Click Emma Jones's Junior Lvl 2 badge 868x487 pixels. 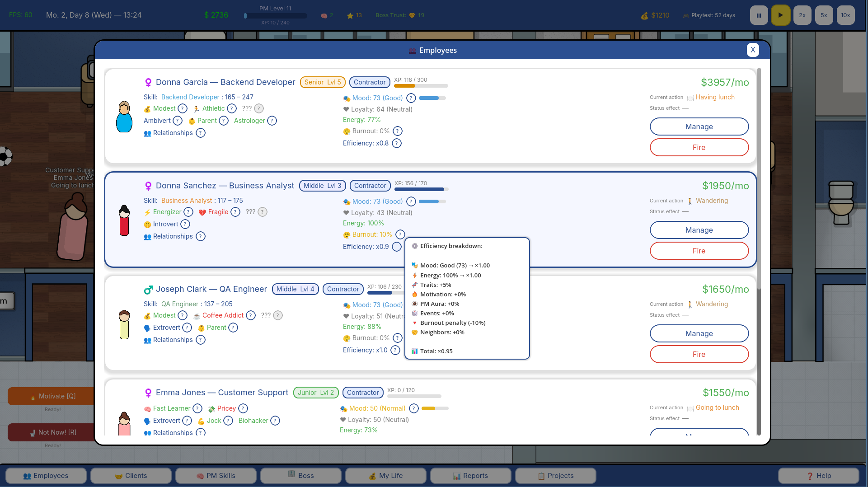(x=316, y=393)
